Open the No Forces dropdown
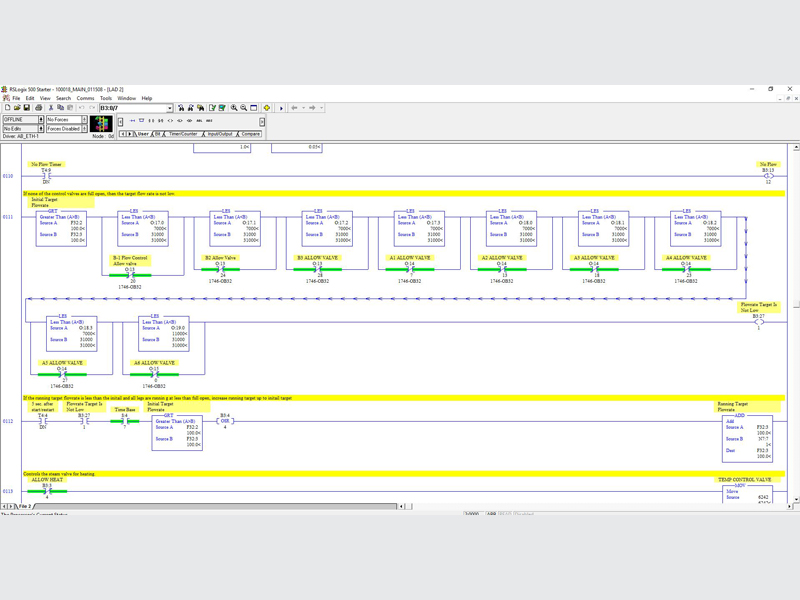The height and width of the screenshot is (600, 800). pos(84,119)
